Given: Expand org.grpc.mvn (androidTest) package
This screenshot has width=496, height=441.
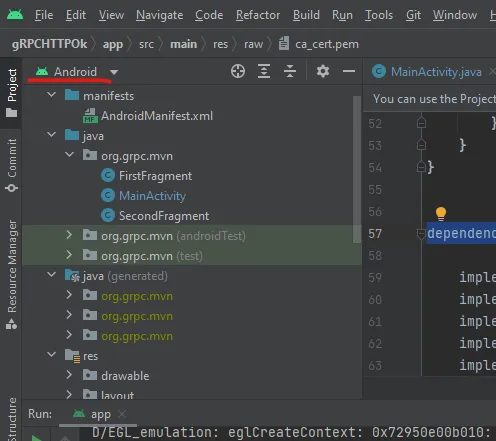Looking at the screenshot, I should tap(69, 235).
